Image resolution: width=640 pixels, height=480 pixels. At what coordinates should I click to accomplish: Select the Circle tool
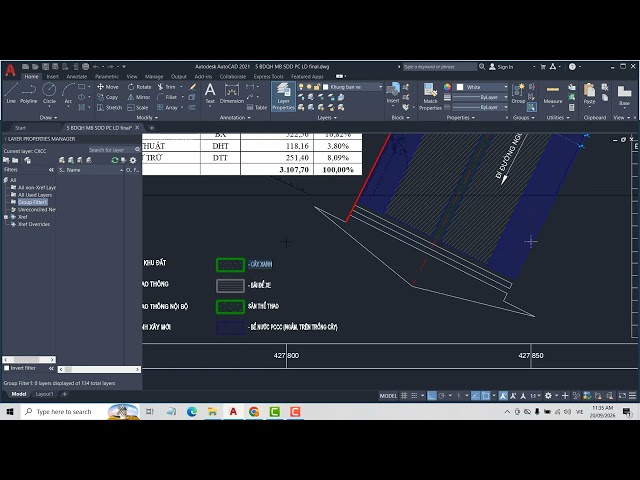pyautogui.click(x=49, y=93)
